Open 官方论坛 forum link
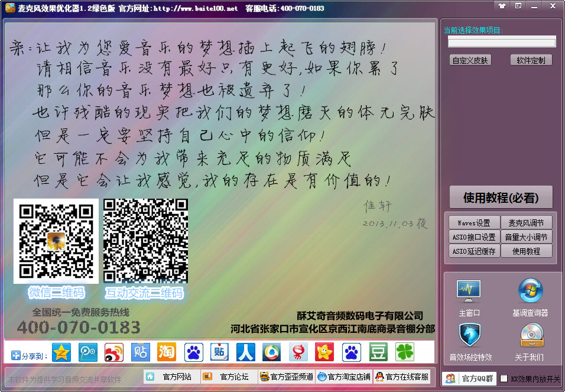The width and height of the screenshot is (565, 392). (x=229, y=377)
